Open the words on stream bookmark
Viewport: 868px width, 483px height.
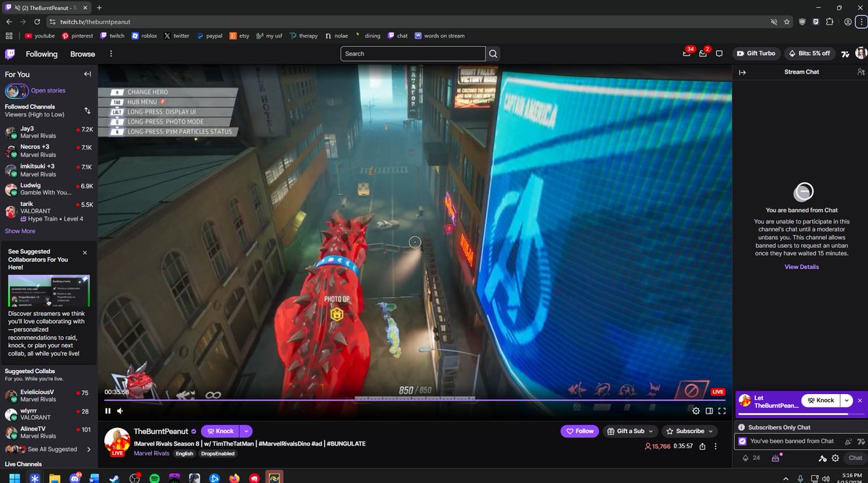tap(440, 35)
